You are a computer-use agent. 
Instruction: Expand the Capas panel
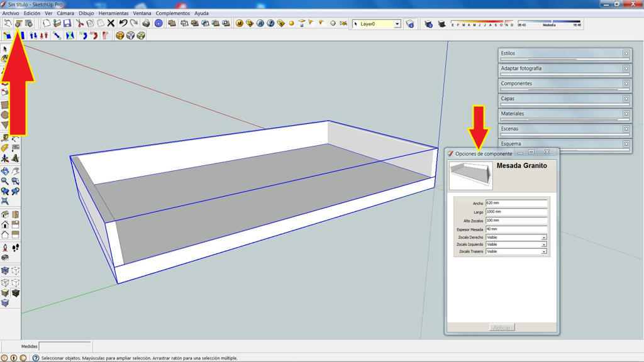pos(560,99)
